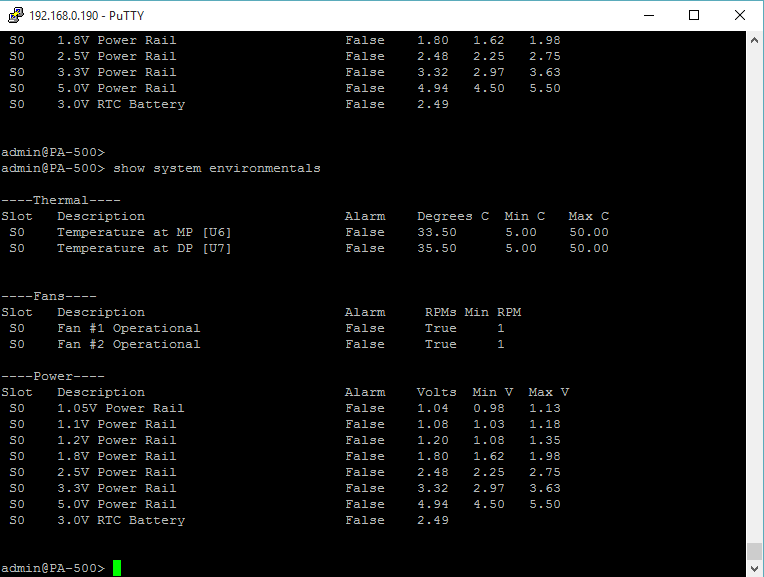This screenshot has width=764, height=577.
Task: Click the green terminal cursor block
Action: point(117,568)
